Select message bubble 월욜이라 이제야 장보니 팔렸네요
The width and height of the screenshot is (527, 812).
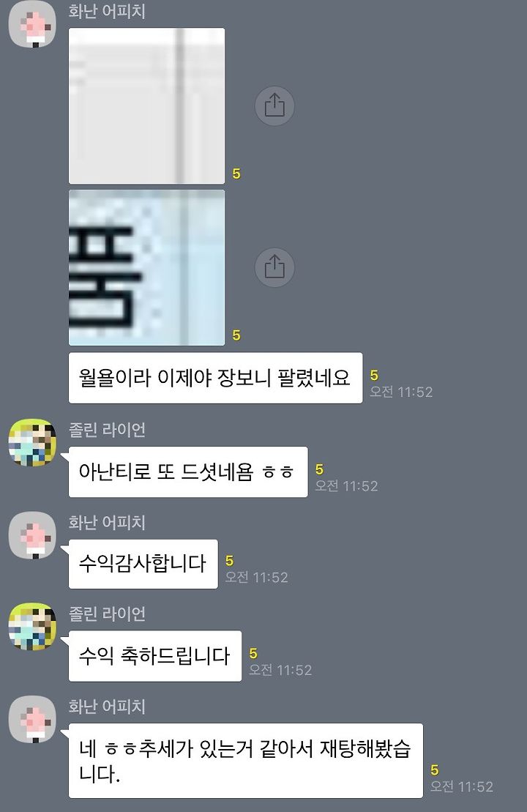(x=215, y=378)
